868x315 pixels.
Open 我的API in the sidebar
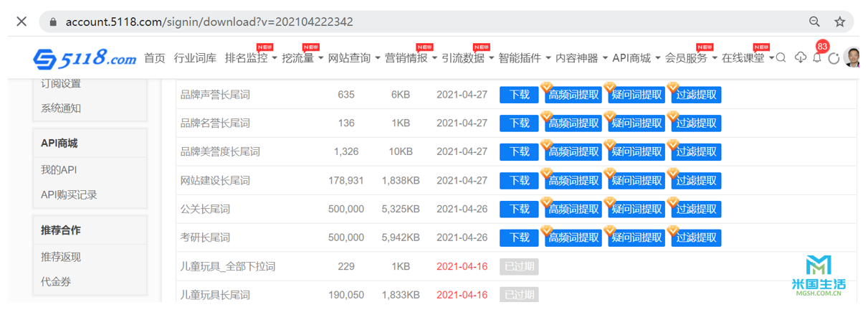click(x=59, y=170)
